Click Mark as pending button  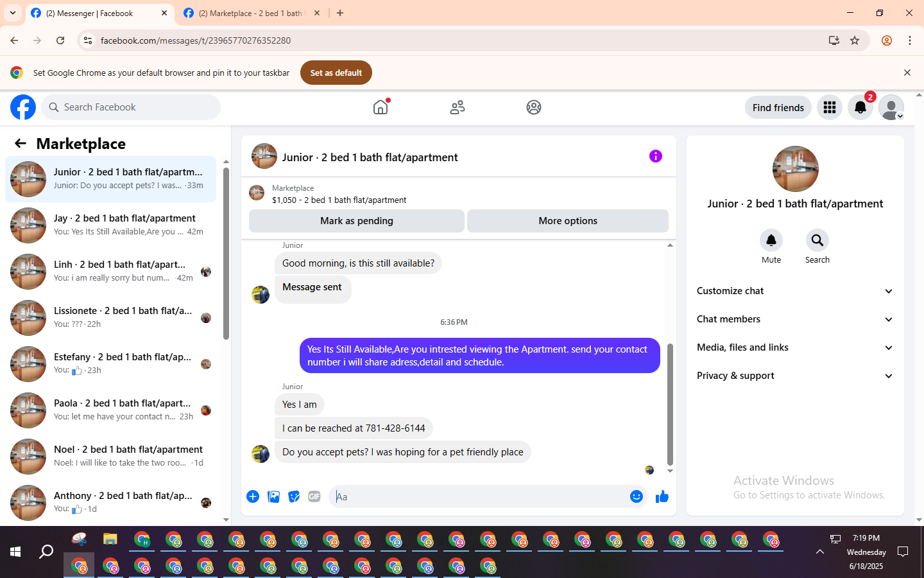coord(357,221)
